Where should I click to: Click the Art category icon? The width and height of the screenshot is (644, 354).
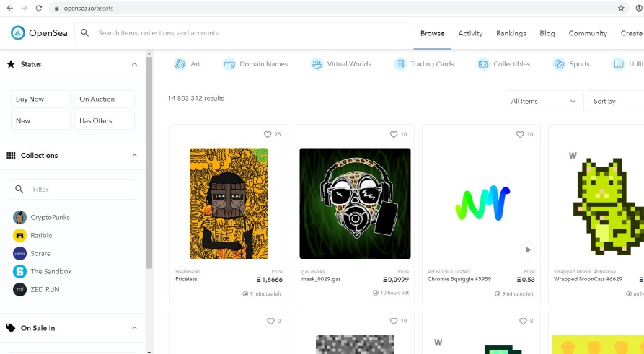(x=180, y=64)
